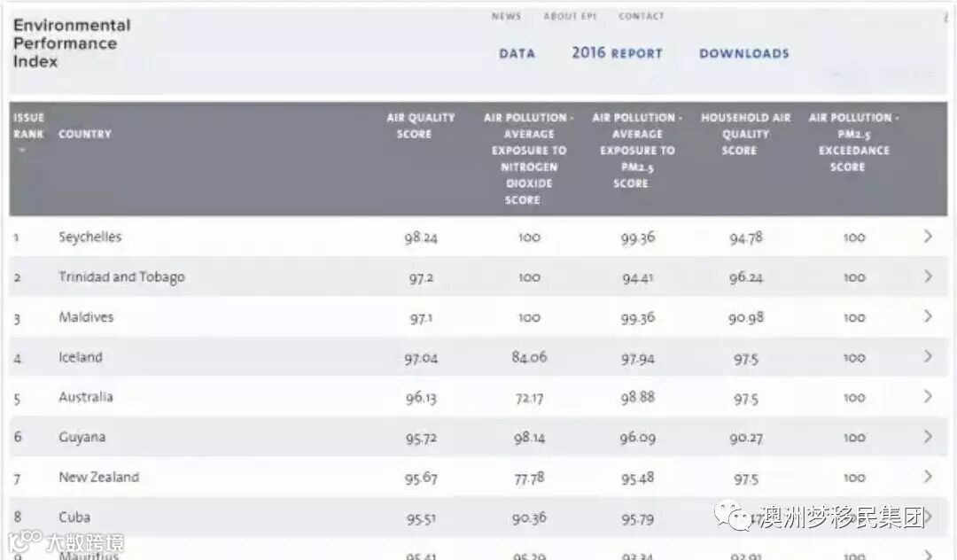Image resolution: width=957 pixels, height=560 pixels.
Task: Click the 72.17 nitrogen dioxide score for Australia
Action: [529, 398]
